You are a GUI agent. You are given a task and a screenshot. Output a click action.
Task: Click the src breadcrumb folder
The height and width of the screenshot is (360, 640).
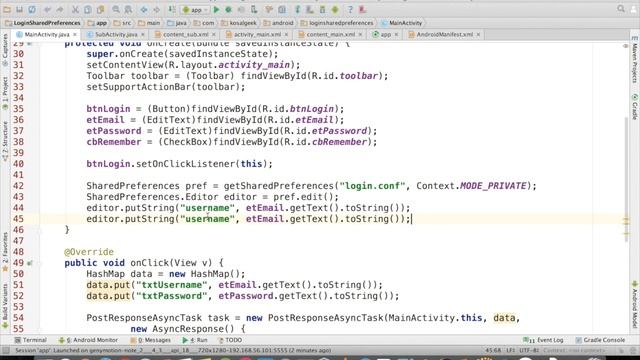pyautogui.click(x=122, y=23)
